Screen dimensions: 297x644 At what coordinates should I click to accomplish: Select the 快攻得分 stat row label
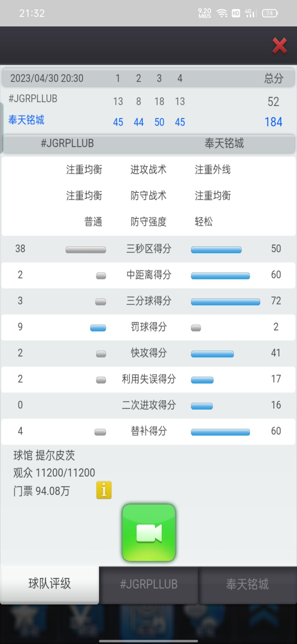coord(149,353)
